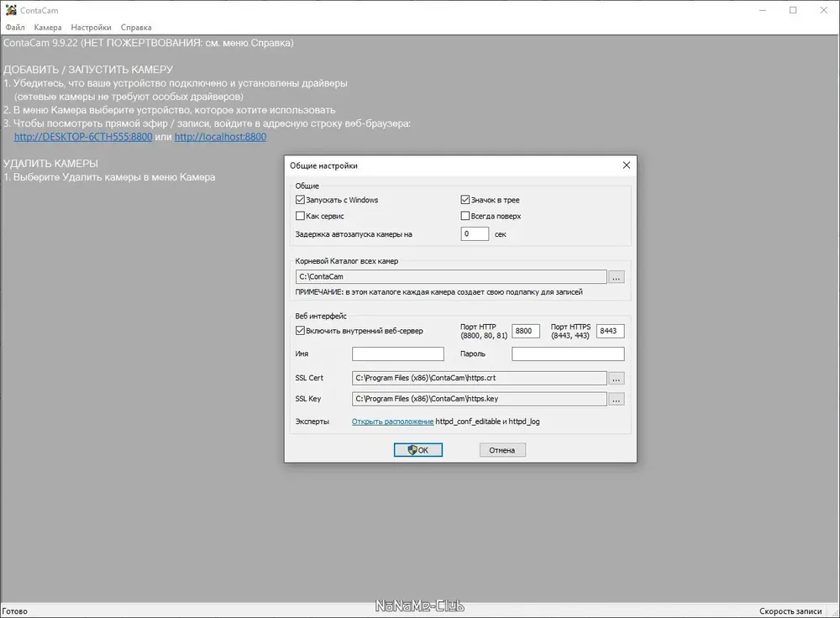Image resolution: width=840 pixels, height=618 pixels.
Task: Click the Пароль password field
Action: (x=568, y=354)
